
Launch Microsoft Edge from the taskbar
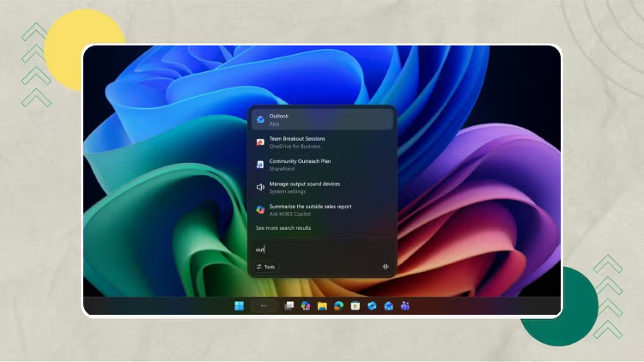tap(338, 306)
